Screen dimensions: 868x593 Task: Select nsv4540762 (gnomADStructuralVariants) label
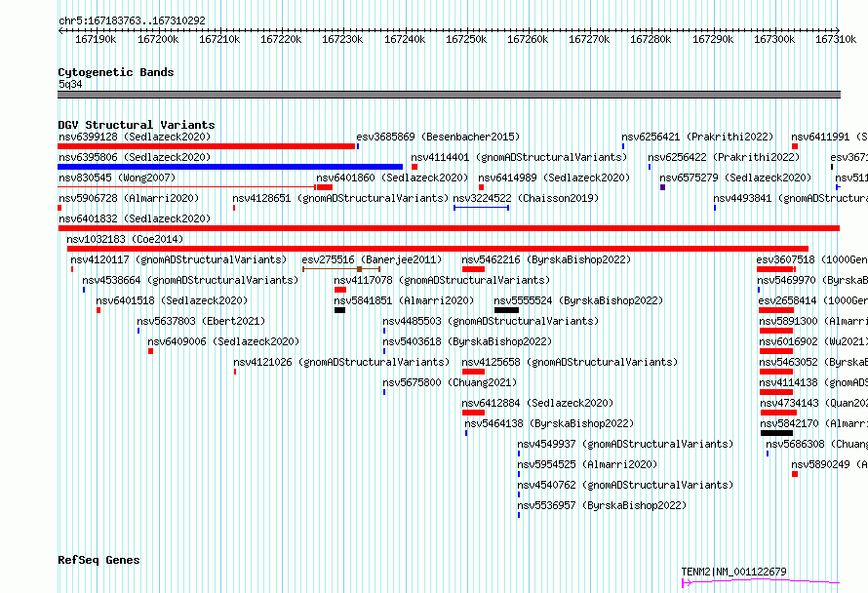coord(625,485)
